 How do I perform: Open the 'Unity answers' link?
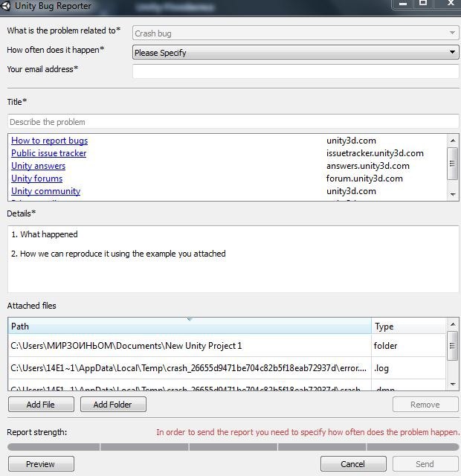point(38,166)
